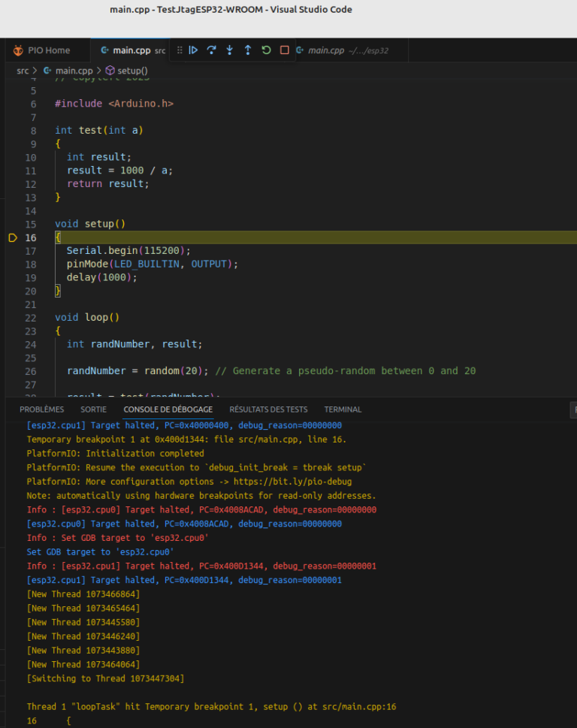Expand the src breadcrumb folder
The width and height of the screenshot is (577, 728).
click(23, 71)
